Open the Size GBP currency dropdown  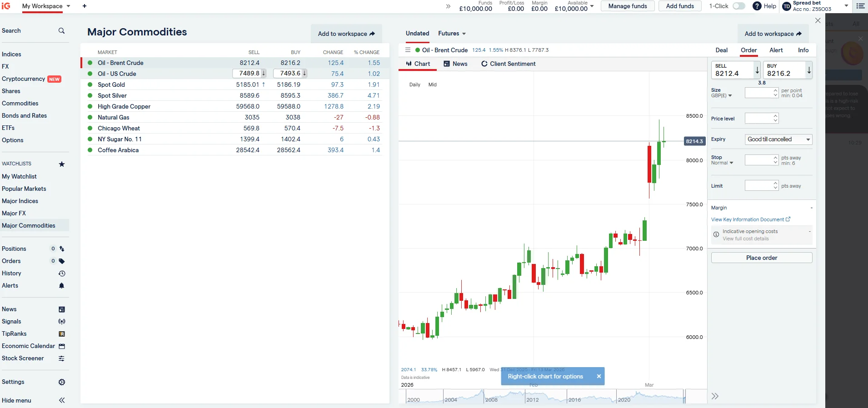click(722, 95)
